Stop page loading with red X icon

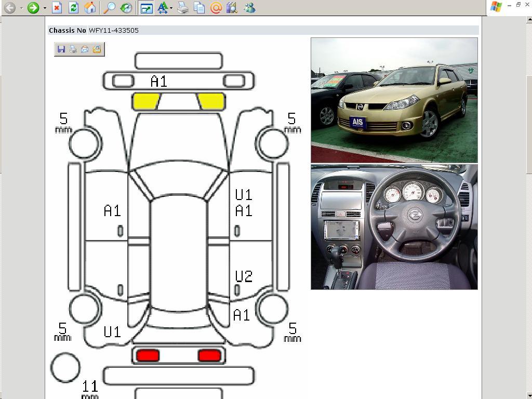57,7
